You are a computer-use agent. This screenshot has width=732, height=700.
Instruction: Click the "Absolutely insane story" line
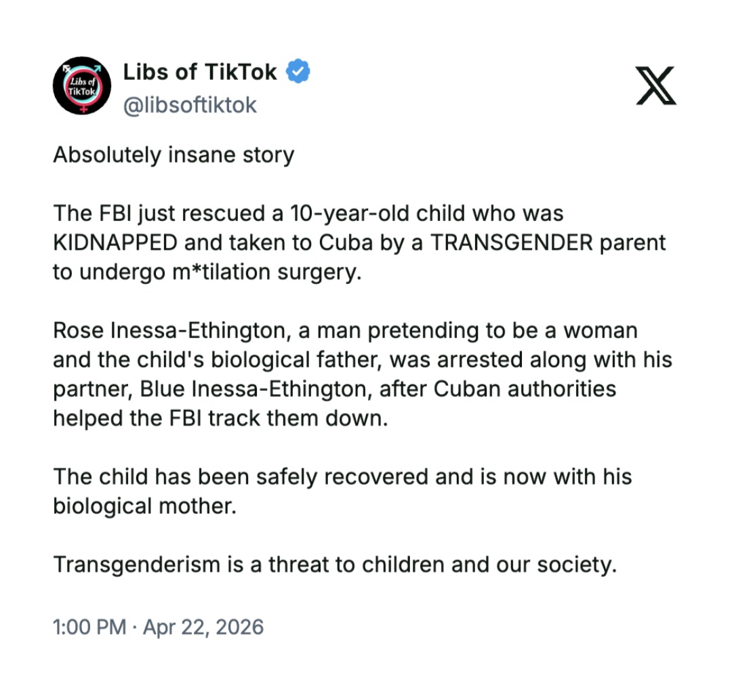point(174,155)
